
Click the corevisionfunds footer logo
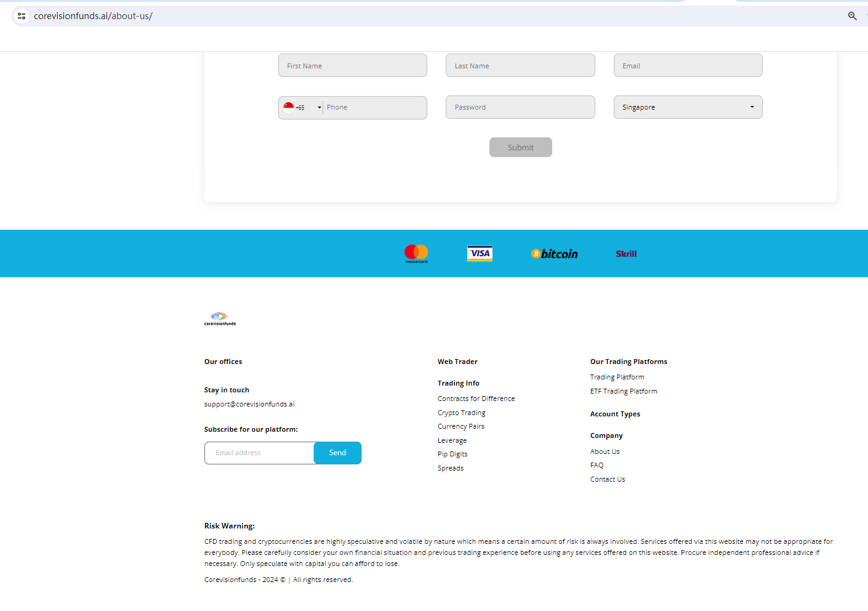point(220,318)
